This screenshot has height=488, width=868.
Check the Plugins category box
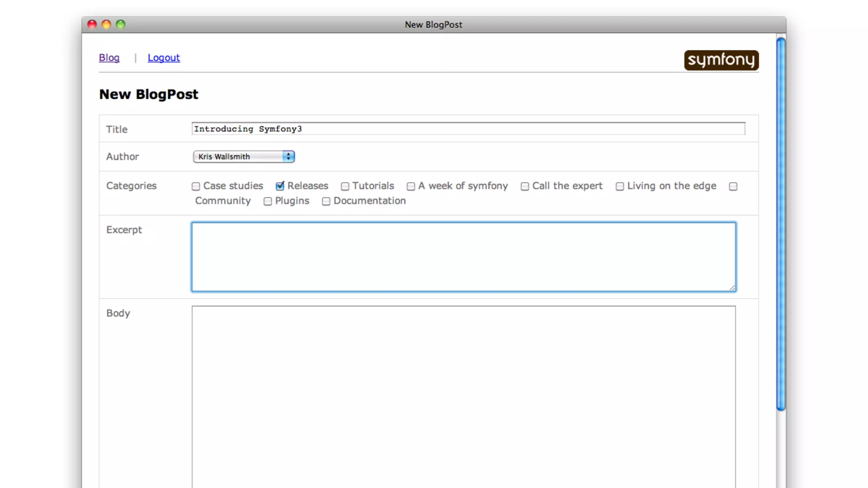coord(267,202)
